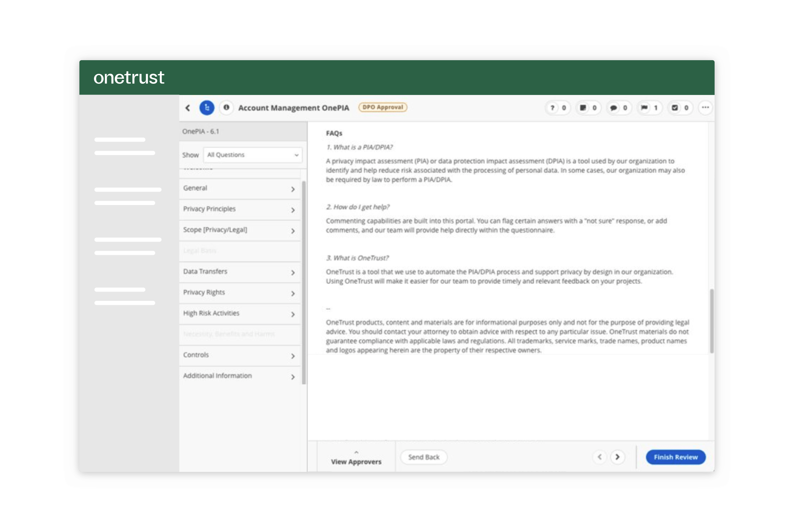794x532 pixels.
Task: Open the notes counter icon
Action: pyautogui.click(x=588, y=108)
